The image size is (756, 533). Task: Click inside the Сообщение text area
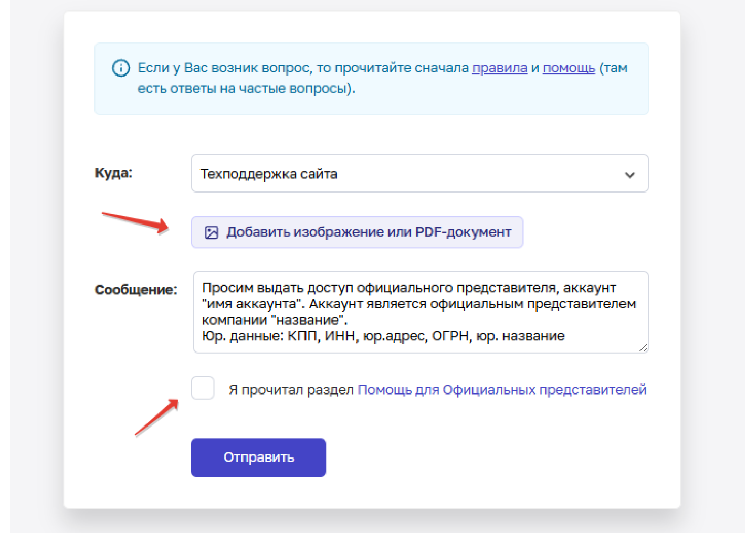(x=421, y=312)
